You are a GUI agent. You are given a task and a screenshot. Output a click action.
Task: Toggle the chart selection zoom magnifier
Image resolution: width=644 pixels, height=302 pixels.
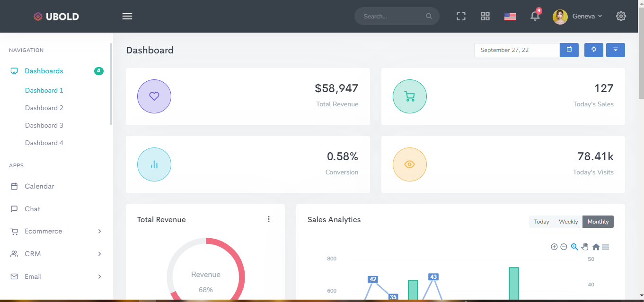coord(574,247)
